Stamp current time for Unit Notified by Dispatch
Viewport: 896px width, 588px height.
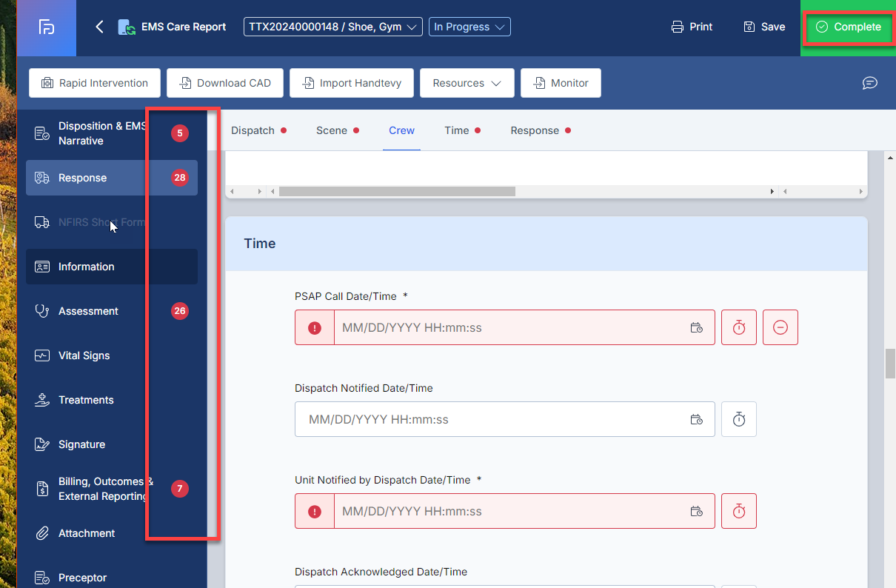pos(739,511)
